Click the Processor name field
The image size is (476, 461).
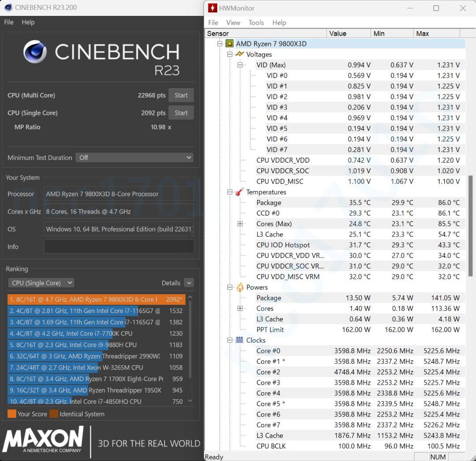pyautogui.click(x=119, y=194)
